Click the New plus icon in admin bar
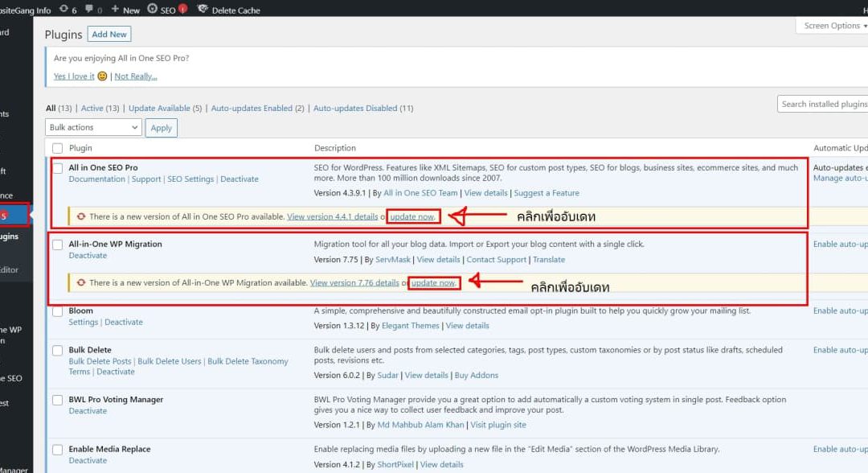The image size is (868, 473). pyautogui.click(x=115, y=9)
